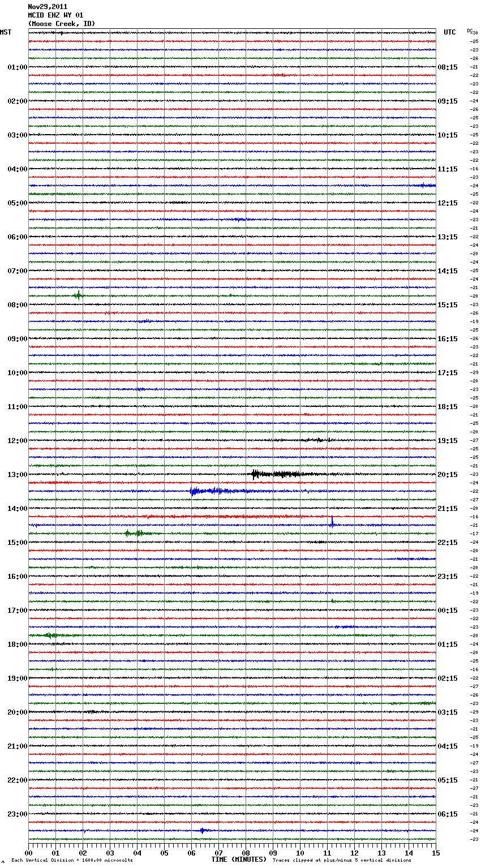
Task: Pick the 21:15 UTC time label
Action: click(x=448, y=509)
